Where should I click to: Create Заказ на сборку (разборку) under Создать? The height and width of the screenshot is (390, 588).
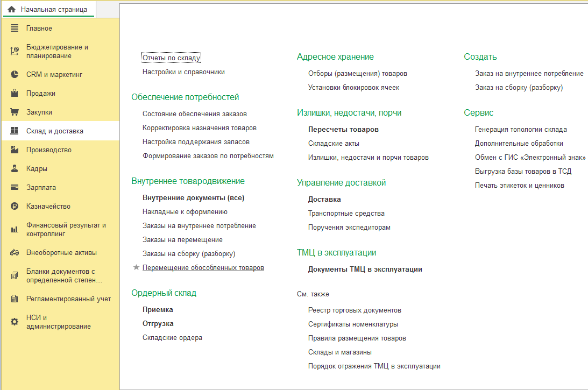[519, 88]
